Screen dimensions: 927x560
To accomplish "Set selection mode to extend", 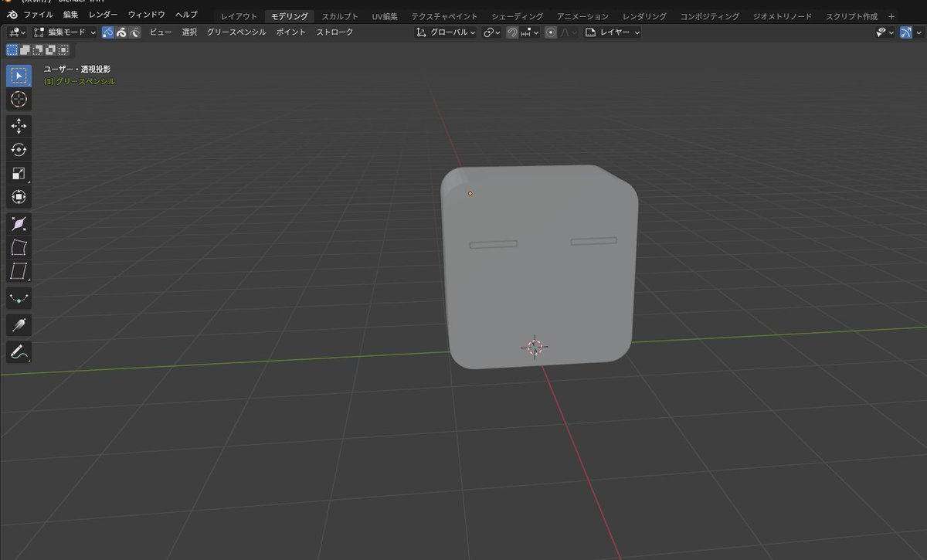I will [x=25, y=50].
